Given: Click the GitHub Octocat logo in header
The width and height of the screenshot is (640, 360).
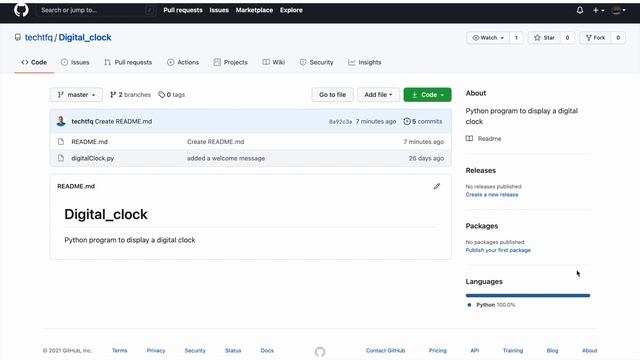Looking at the screenshot, I should coord(21,10).
